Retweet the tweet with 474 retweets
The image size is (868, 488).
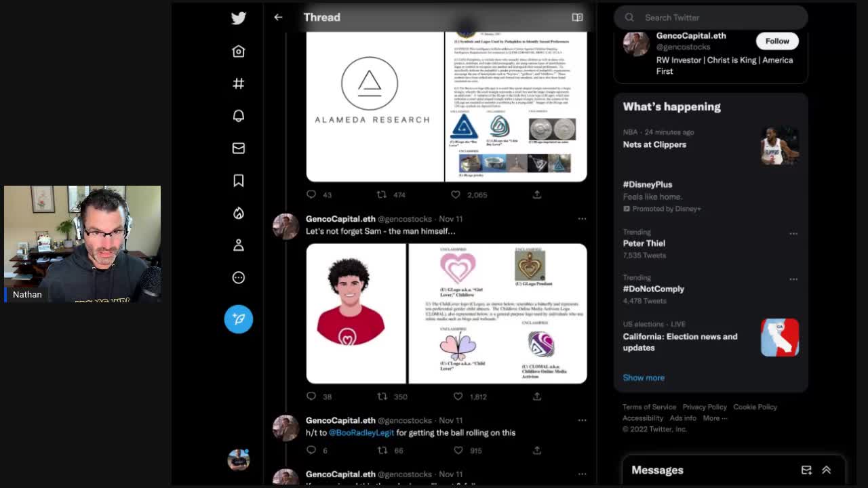tap(382, 195)
